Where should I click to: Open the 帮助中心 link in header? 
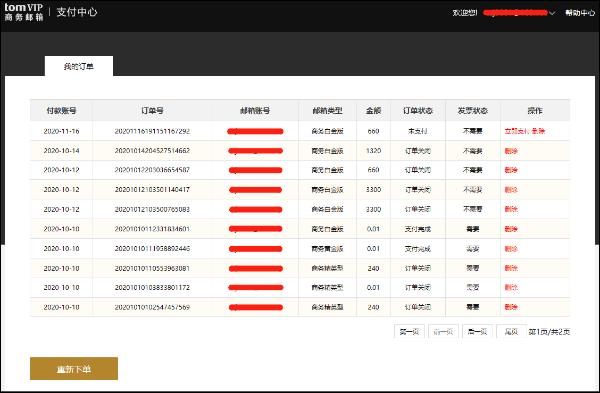click(x=580, y=13)
